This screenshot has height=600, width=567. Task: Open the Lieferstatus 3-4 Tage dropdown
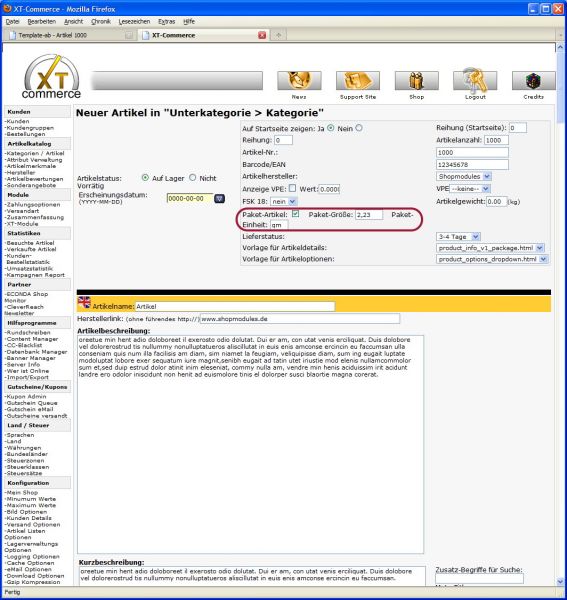458,236
